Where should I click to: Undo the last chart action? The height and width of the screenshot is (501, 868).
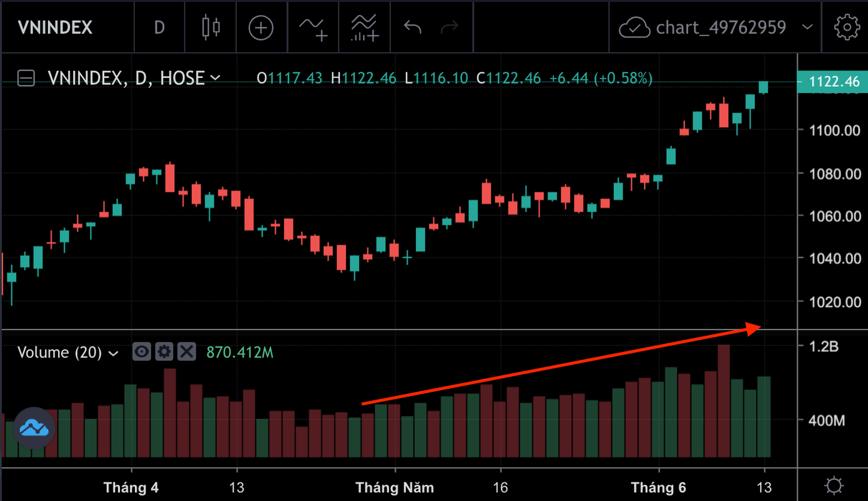coord(413,27)
